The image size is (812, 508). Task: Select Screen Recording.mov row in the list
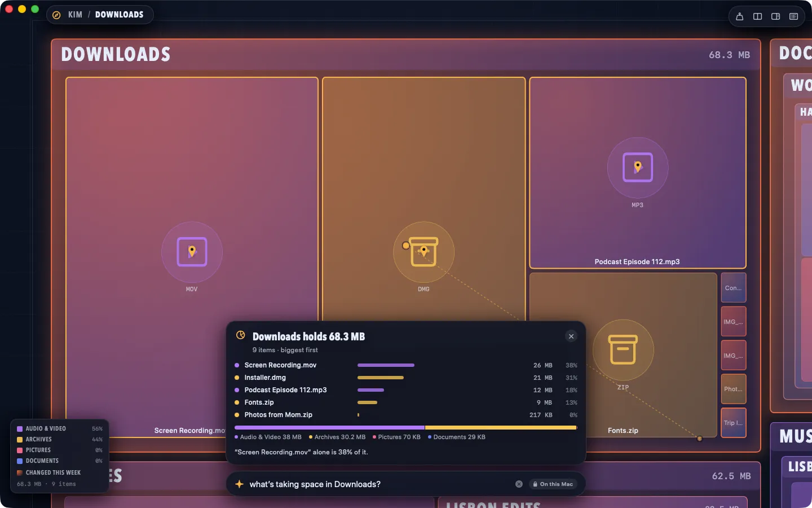[x=406, y=365]
